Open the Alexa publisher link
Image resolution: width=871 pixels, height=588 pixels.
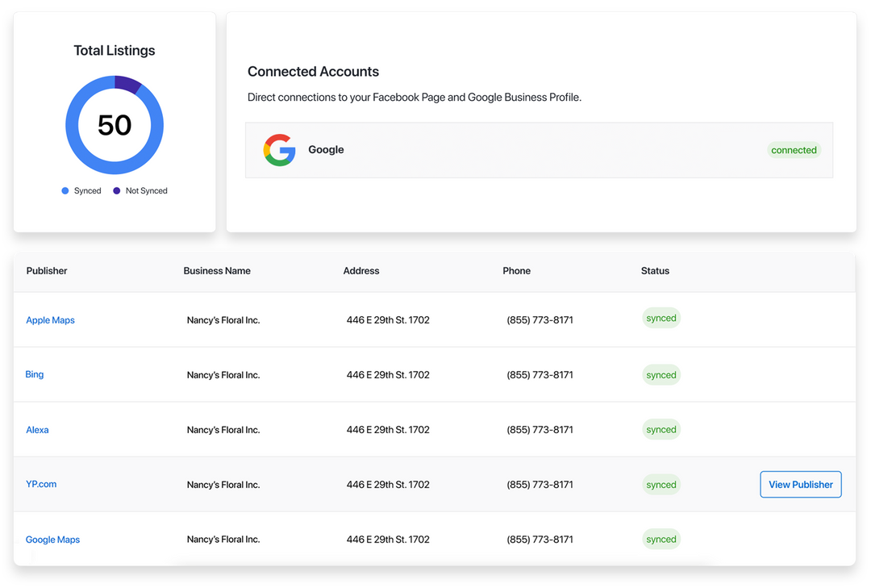[x=37, y=430]
